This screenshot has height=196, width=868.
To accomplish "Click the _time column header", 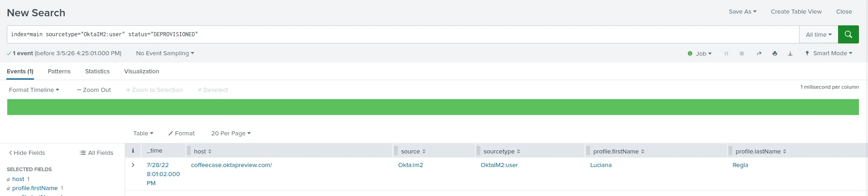I will (155, 151).
